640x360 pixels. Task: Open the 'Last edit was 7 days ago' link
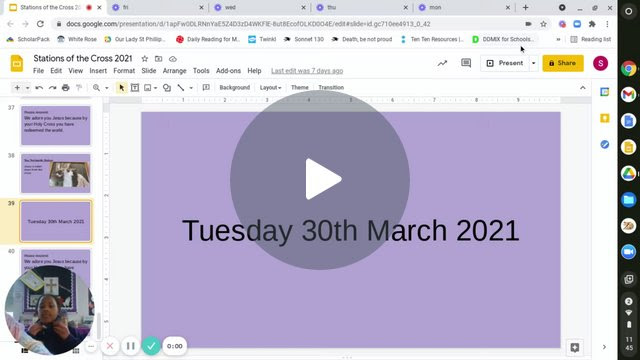pos(307,71)
